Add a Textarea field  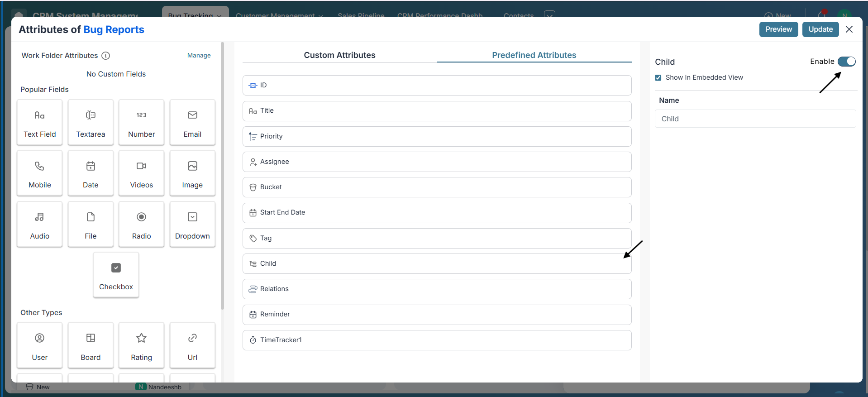click(91, 123)
